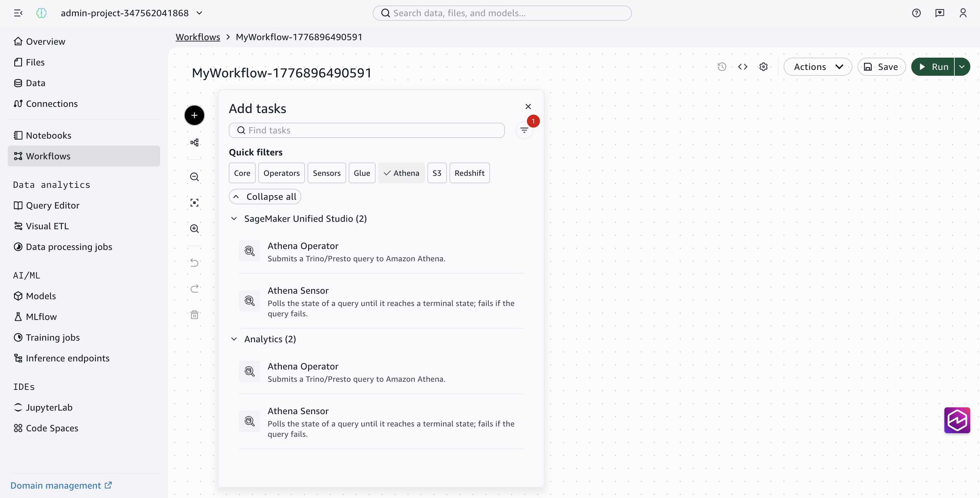Open Files in the sidebar

coord(84,62)
